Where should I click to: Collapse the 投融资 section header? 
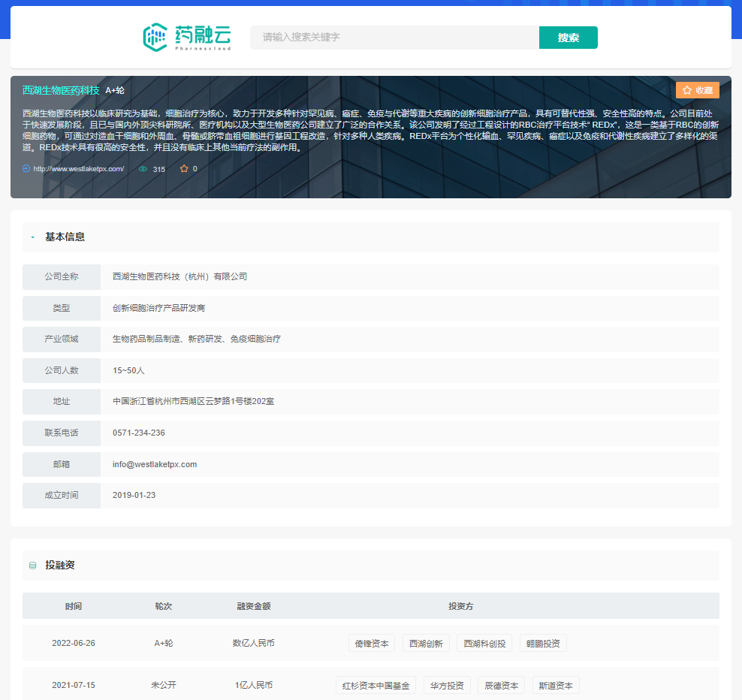click(60, 565)
